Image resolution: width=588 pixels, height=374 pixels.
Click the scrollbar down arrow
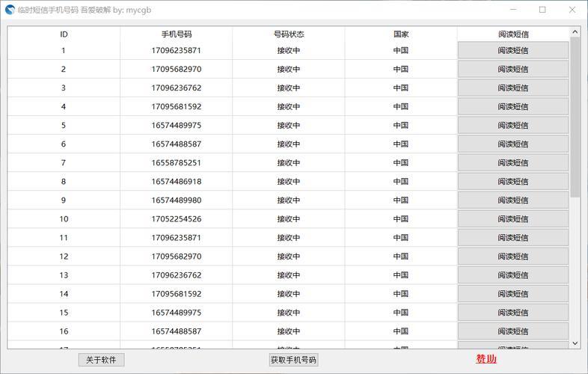[575, 343]
